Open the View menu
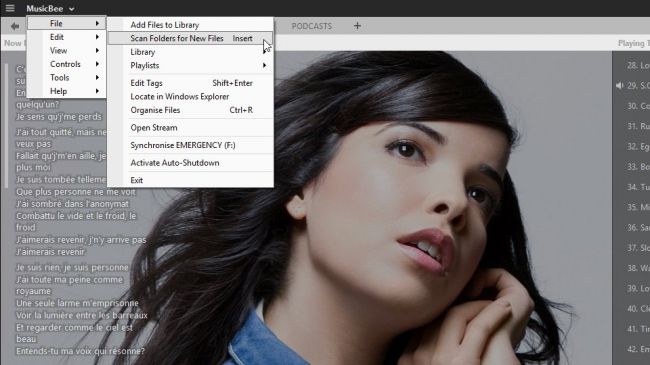This screenshot has height=365, width=650. click(67, 51)
